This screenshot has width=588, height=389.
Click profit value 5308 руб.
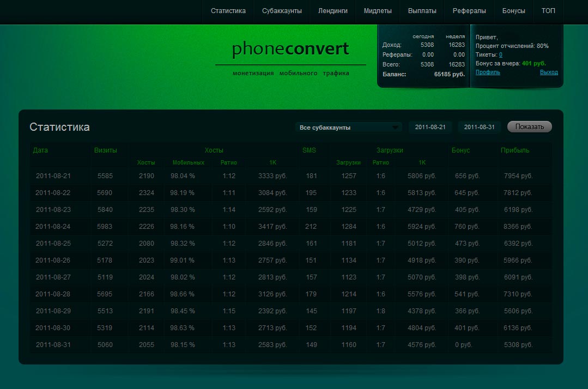(x=518, y=344)
